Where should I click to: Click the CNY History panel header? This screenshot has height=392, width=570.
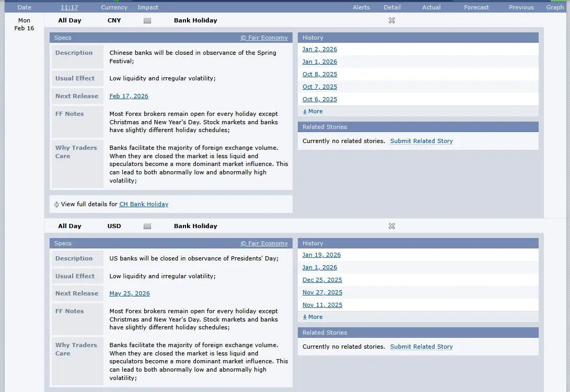pyautogui.click(x=418, y=38)
